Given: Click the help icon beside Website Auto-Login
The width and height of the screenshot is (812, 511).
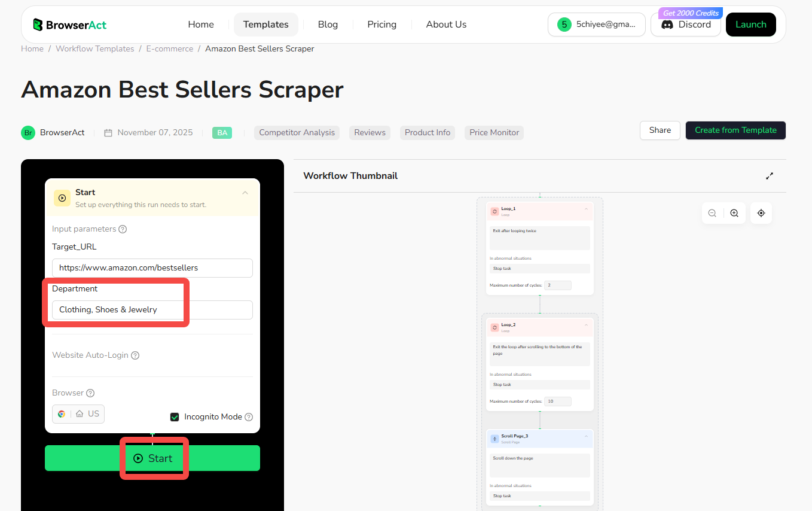Looking at the screenshot, I should click(135, 355).
